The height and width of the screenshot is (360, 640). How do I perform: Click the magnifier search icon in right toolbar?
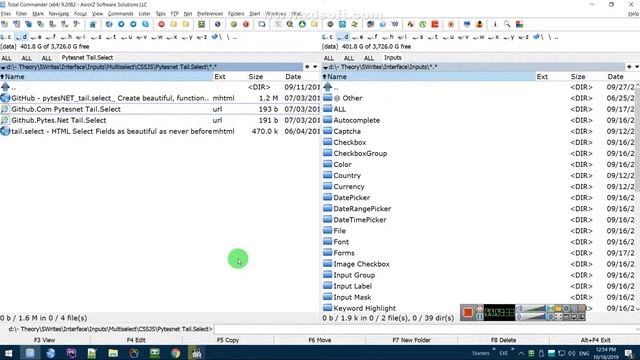pos(507,24)
